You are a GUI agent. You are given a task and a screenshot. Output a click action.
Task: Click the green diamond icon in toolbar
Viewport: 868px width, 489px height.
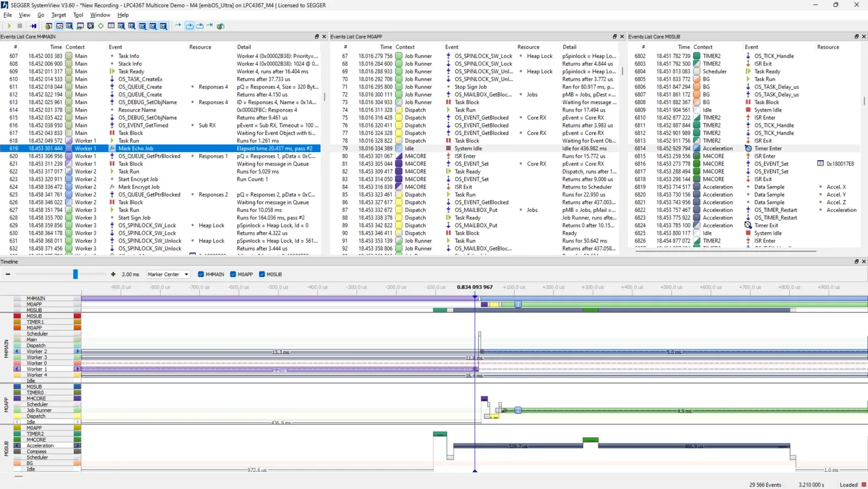click(100, 26)
